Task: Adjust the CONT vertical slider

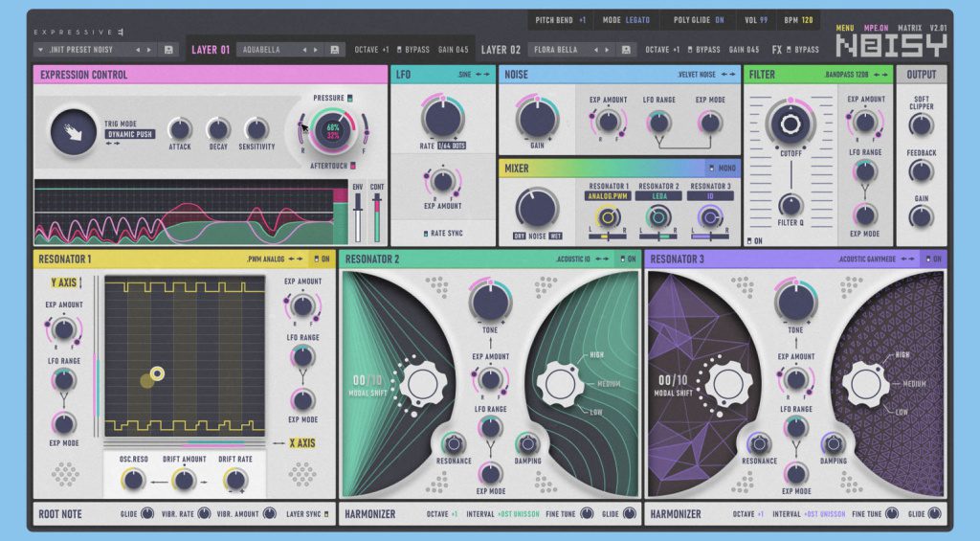Action: [x=377, y=217]
